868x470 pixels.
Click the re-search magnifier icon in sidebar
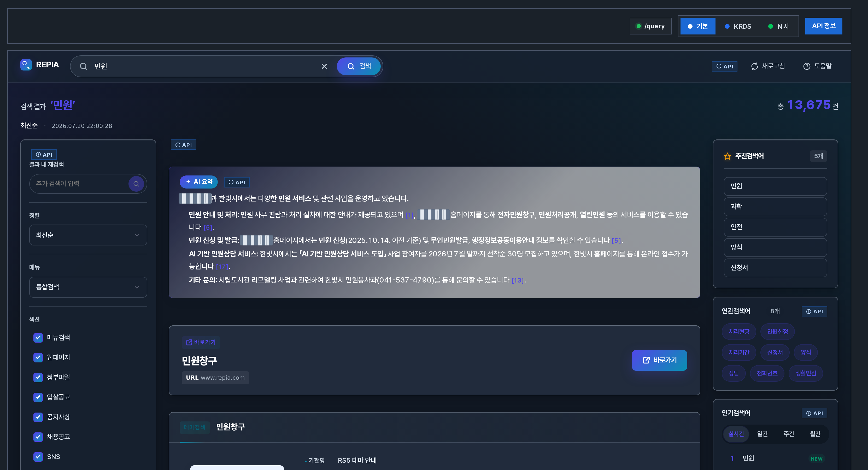tap(137, 184)
